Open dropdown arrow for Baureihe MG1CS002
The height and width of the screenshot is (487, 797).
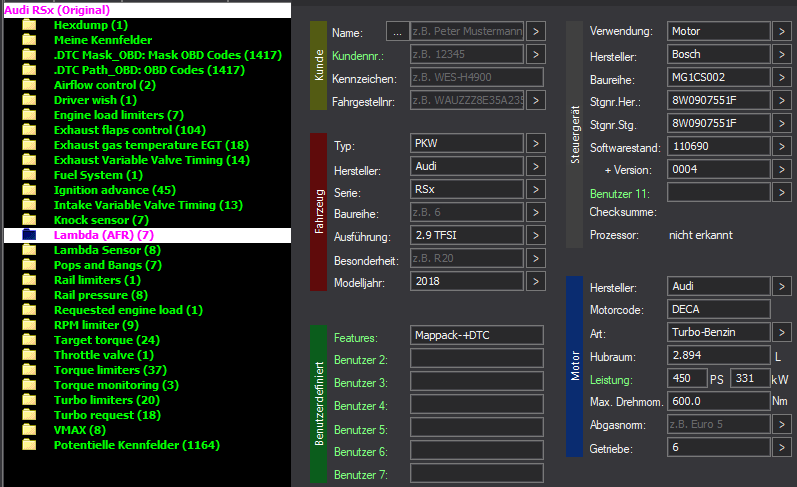[x=782, y=77]
